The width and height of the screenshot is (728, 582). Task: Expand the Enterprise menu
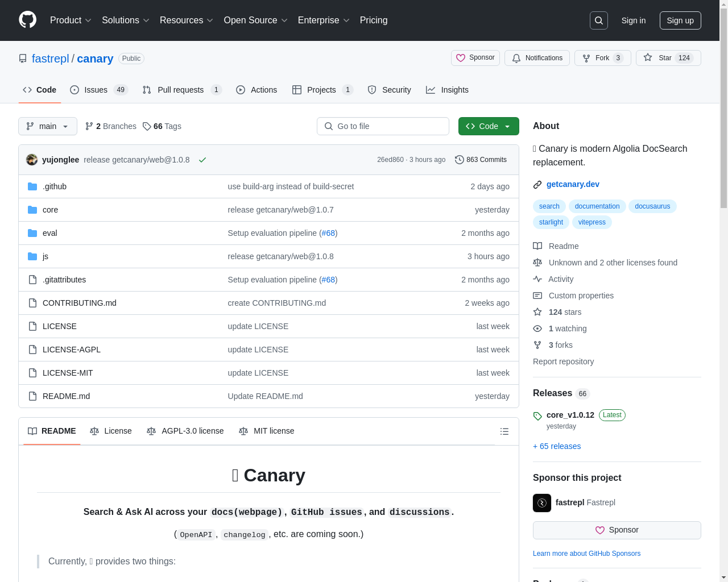pyautogui.click(x=324, y=20)
